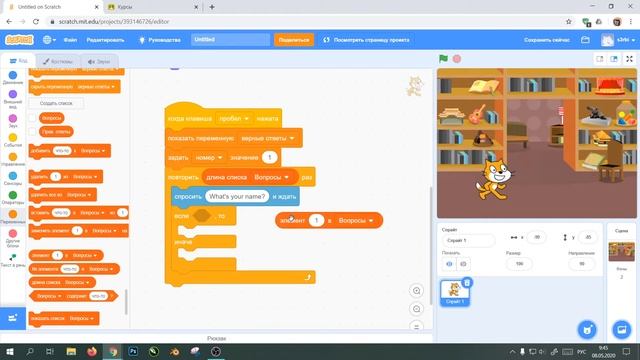Reload the browser page
This screenshot has width=640, height=360.
pos(36,22)
